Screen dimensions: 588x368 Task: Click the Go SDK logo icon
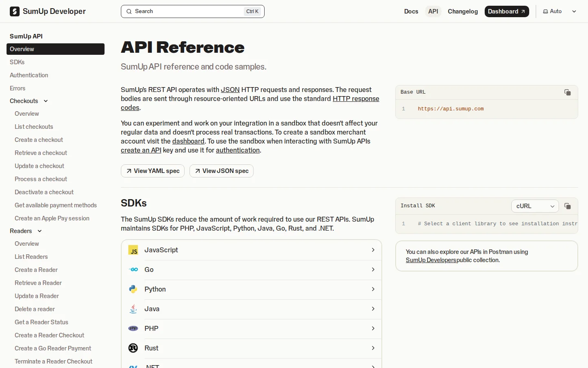click(x=133, y=270)
